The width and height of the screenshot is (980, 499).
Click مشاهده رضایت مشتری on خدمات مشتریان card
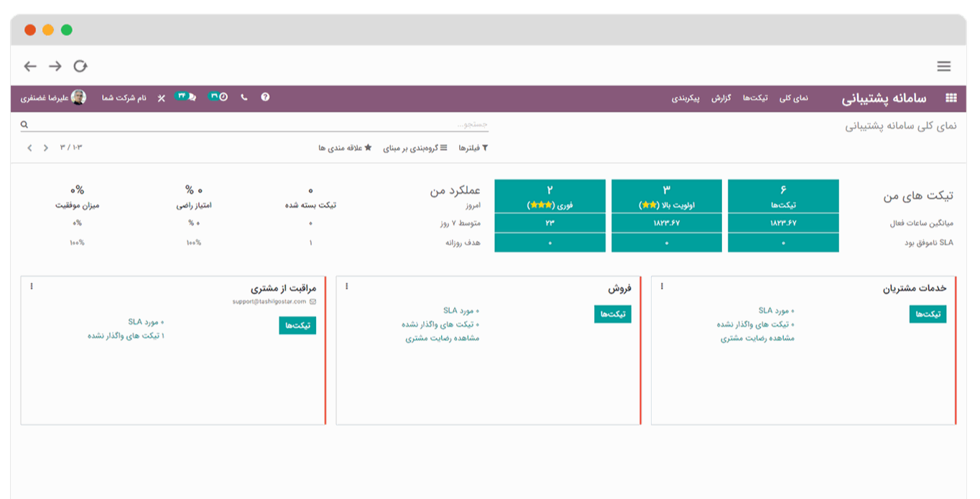[x=758, y=338]
